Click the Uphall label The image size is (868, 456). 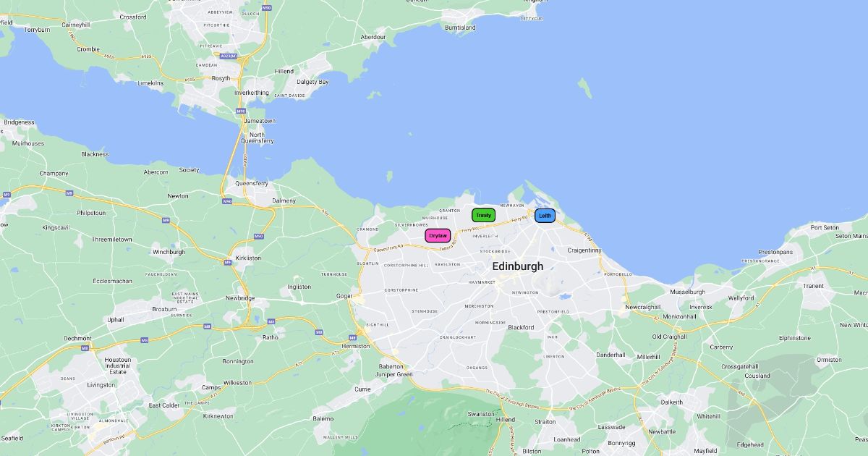coord(116,319)
